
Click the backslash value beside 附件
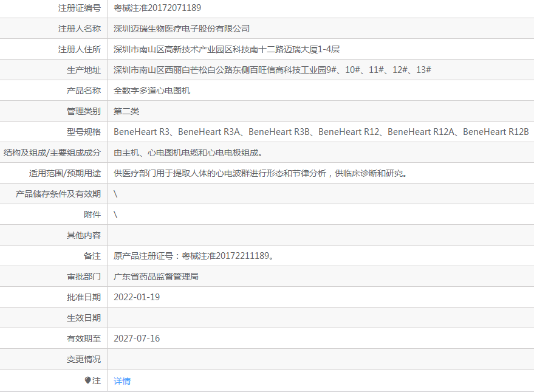click(115, 215)
